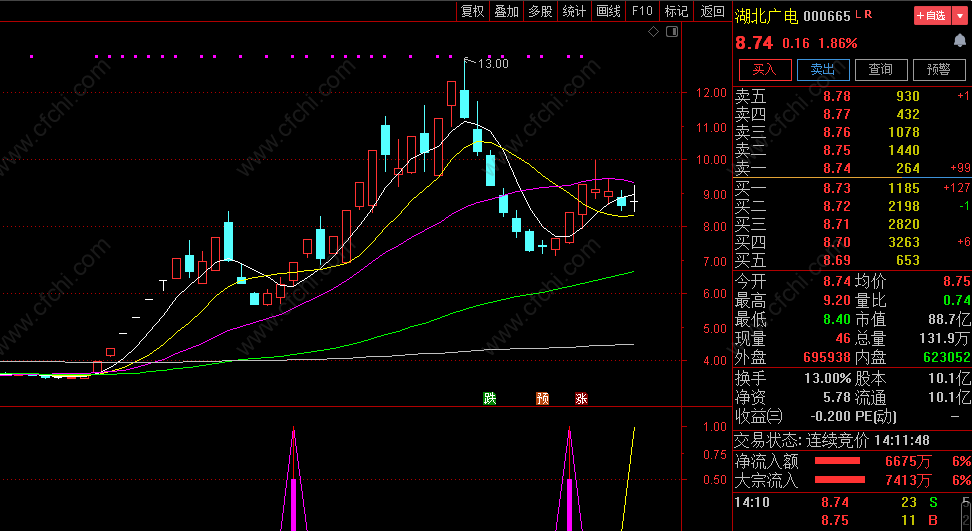972x531 pixels.
Task: Expand the 自选 dropdown arrow
Action: point(960,16)
